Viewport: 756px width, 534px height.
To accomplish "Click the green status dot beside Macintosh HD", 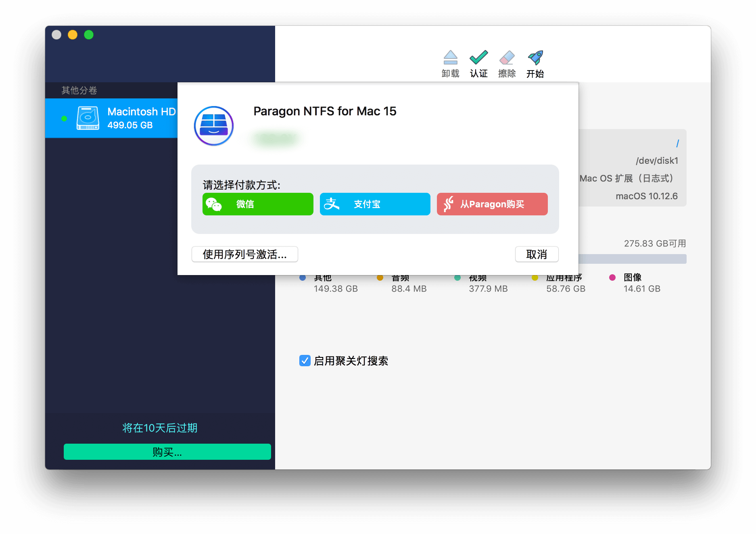I will [65, 118].
